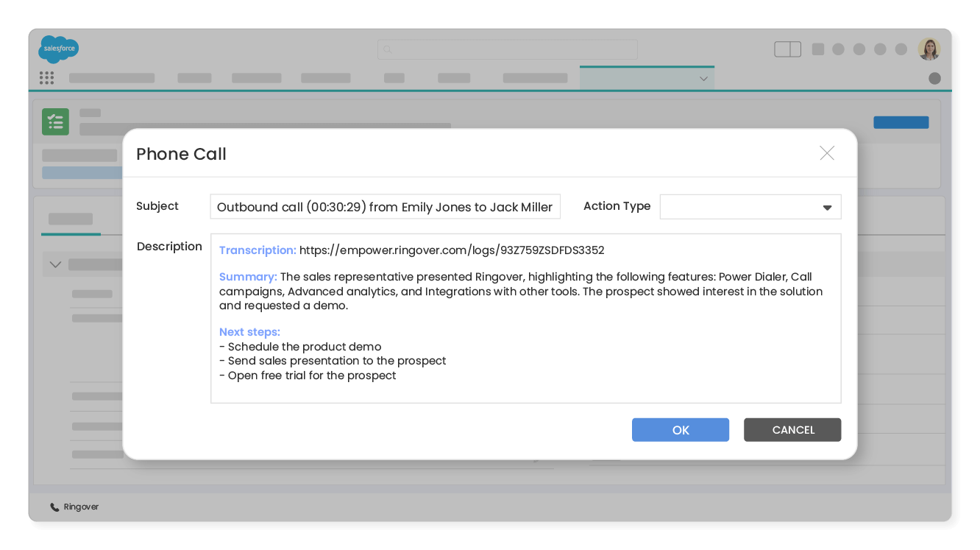Collapse the section chevron behind dialog
Viewport: 980px width, 550px height.
tap(55, 264)
